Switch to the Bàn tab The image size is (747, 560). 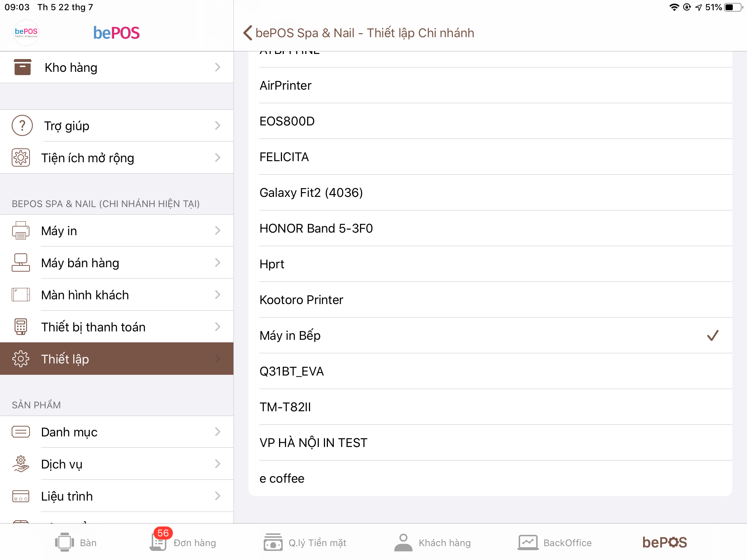[x=76, y=542]
